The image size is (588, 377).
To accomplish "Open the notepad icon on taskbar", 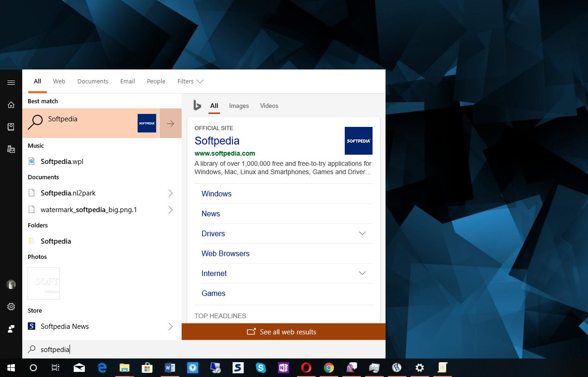I will (x=443, y=368).
